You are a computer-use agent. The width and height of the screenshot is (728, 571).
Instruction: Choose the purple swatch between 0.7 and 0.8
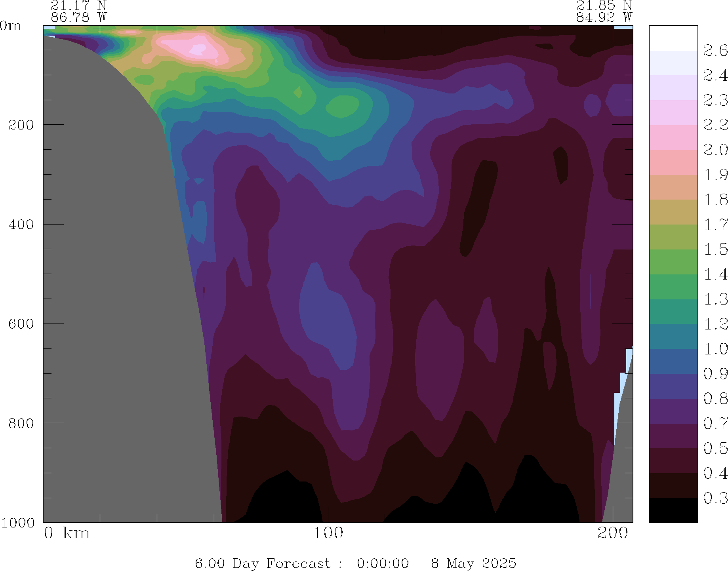[x=673, y=411]
